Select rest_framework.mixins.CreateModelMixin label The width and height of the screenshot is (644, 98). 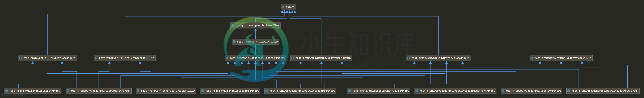pyautogui.click(x=127, y=58)
